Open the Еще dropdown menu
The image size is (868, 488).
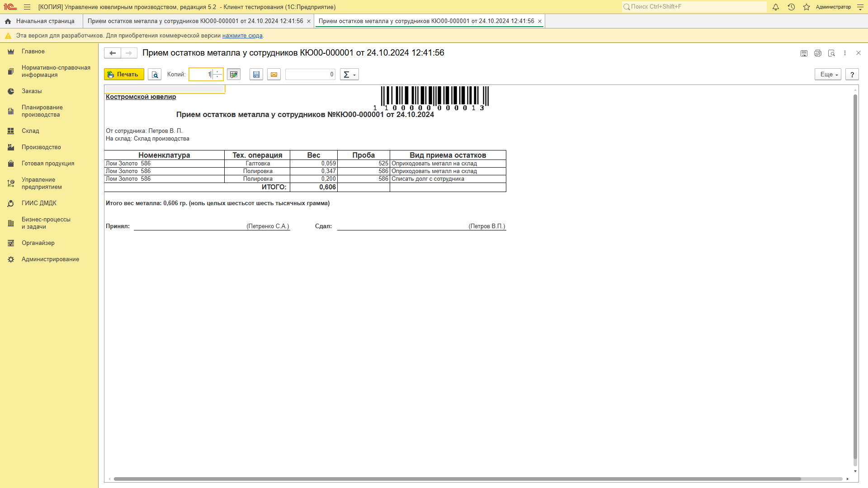tap(828, 75)
